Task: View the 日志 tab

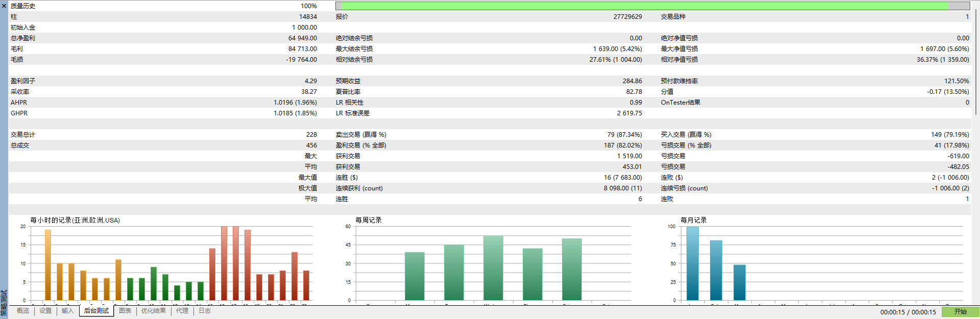Action: click(205, 311)
